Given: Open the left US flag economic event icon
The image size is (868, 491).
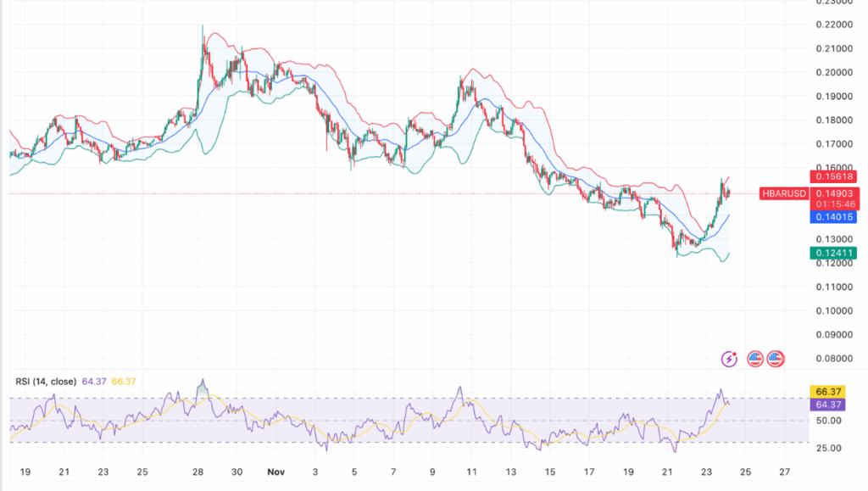Looking at the screenshot, I should click(753, 359).
